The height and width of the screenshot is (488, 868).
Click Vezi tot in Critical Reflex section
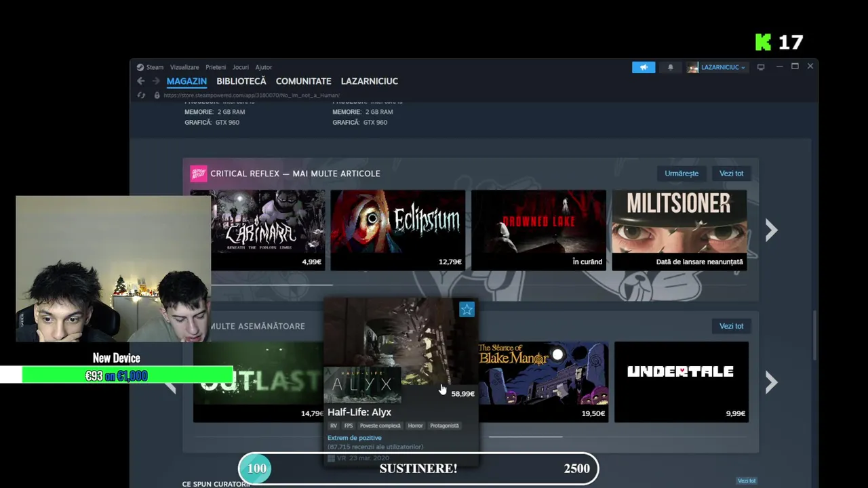(x=731, y=174)
